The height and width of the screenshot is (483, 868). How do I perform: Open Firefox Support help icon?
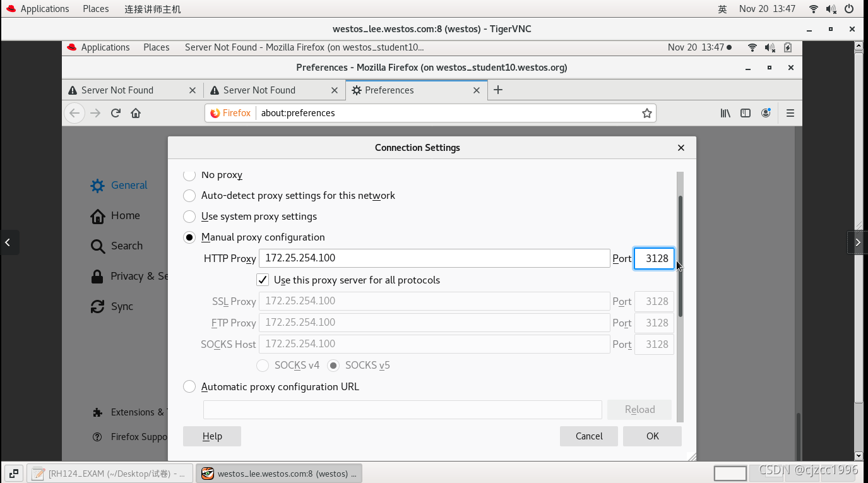click(x=97, y=437)
